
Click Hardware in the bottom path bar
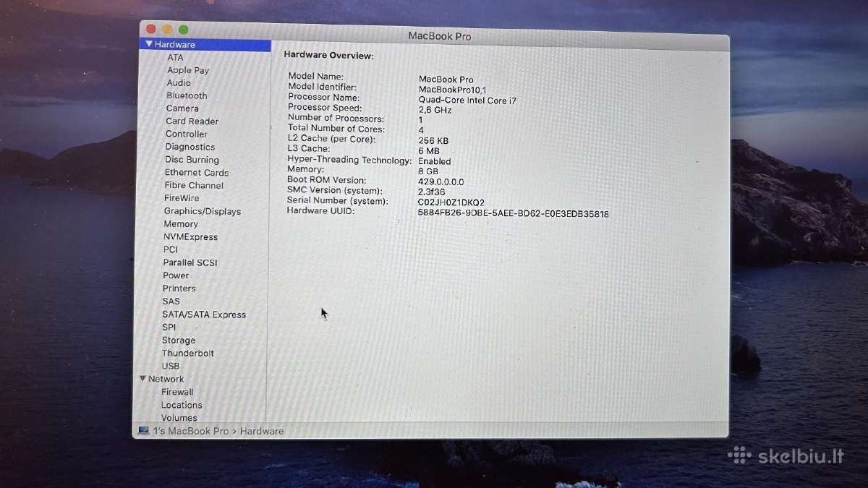[x=262, y=431]
